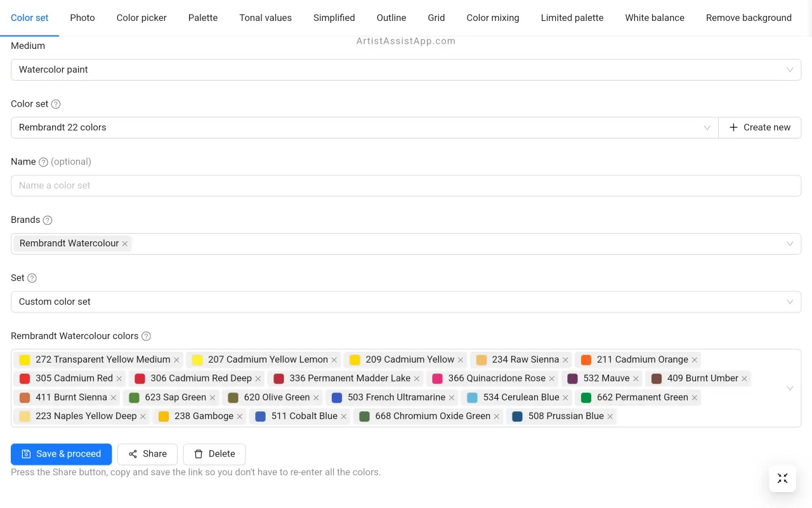
Task: Remove the 534 Cerulean Blue tag
Action: click(566, 398)
